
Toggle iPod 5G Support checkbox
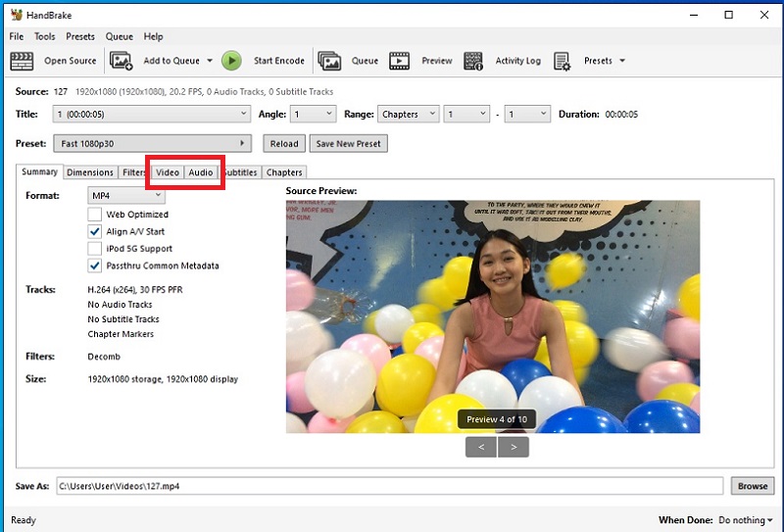(95, 249)
